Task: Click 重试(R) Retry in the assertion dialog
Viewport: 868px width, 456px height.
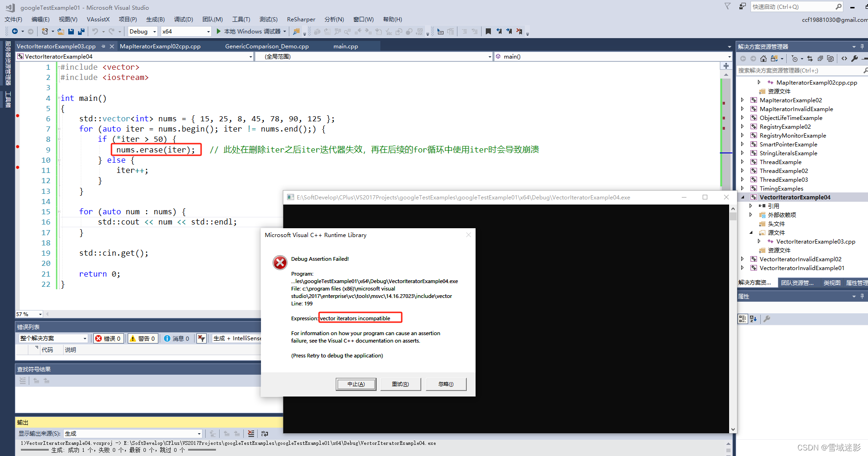Action: click(400, 384)
